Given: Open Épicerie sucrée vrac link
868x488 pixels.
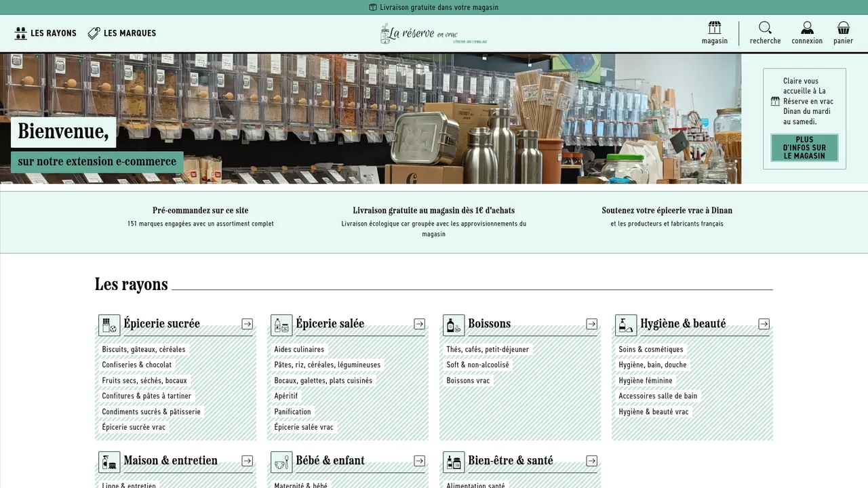Looking at the screenshot, I should click(134, 427).
